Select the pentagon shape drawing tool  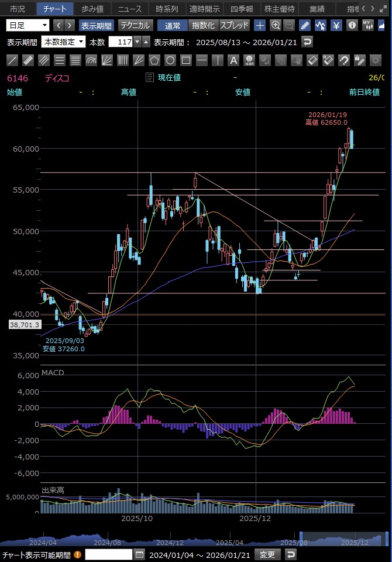[x=154, y=60]
